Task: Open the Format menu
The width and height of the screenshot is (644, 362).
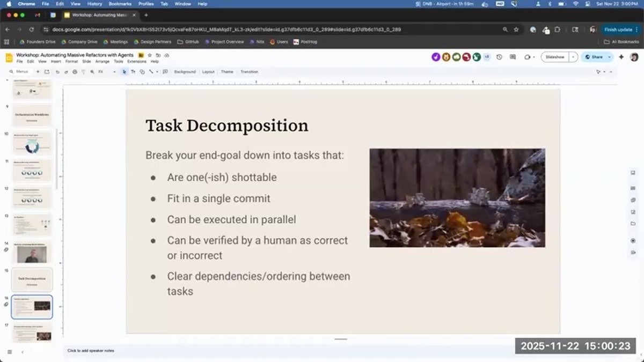Action: 71,62
